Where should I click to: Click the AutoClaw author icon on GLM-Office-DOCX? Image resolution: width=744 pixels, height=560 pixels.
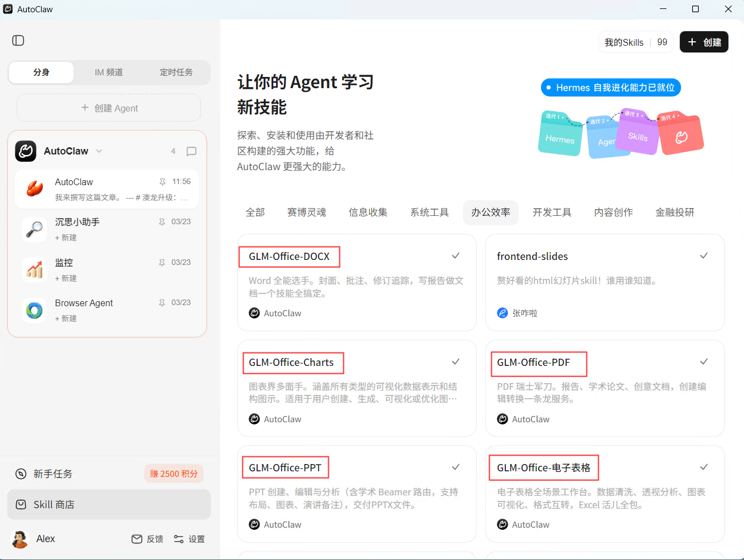coord(254,313)
